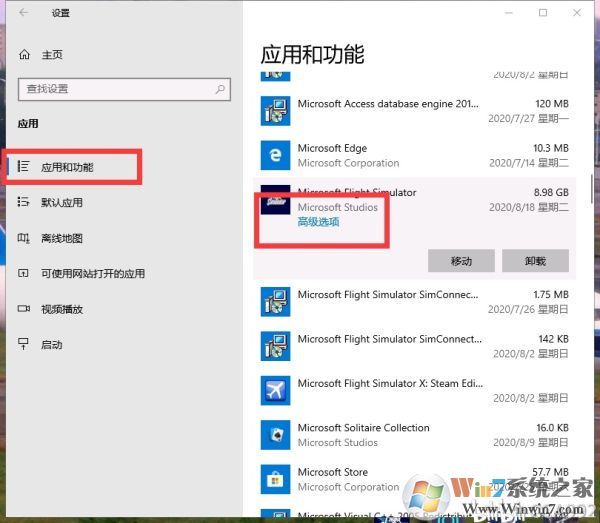
Task: Go back with the arrow icon
Action: (x=24, y=13)
